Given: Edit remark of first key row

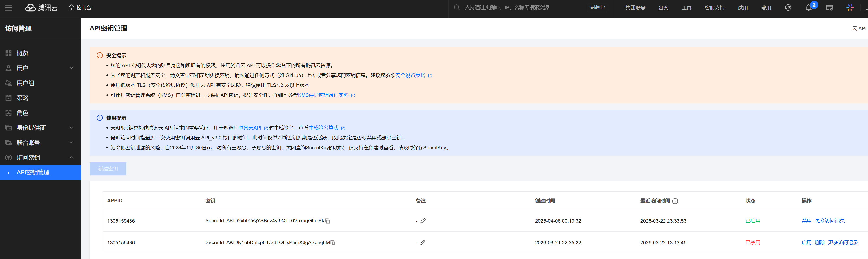Looking at the screenshot, I should click(x=423, y=221).
